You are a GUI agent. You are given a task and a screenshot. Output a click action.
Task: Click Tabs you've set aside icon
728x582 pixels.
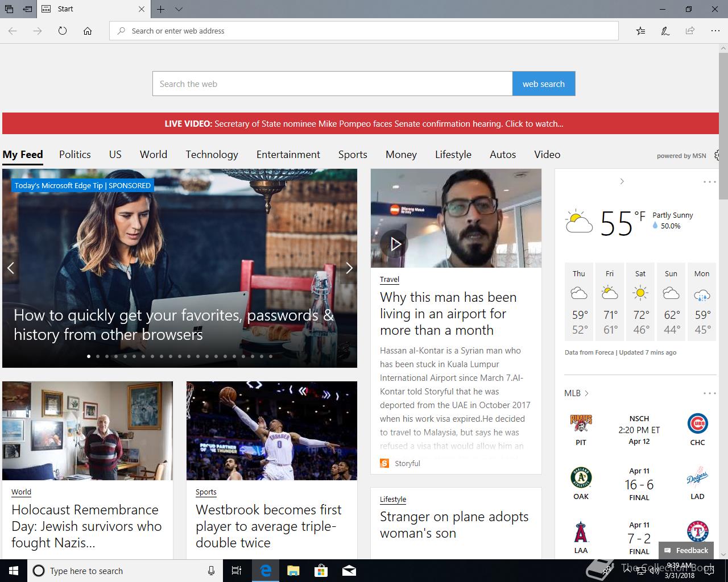(x=9, y=9)
